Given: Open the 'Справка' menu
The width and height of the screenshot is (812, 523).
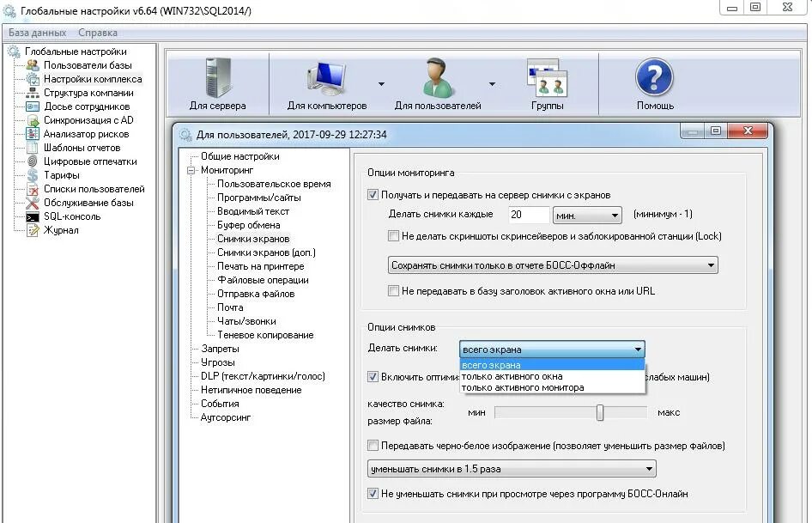Looking at the screenshot, I should click(98, 33).
